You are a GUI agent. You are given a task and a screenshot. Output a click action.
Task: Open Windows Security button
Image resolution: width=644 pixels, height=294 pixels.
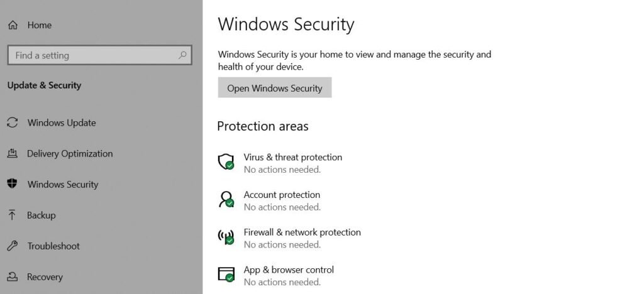[275, 88]
